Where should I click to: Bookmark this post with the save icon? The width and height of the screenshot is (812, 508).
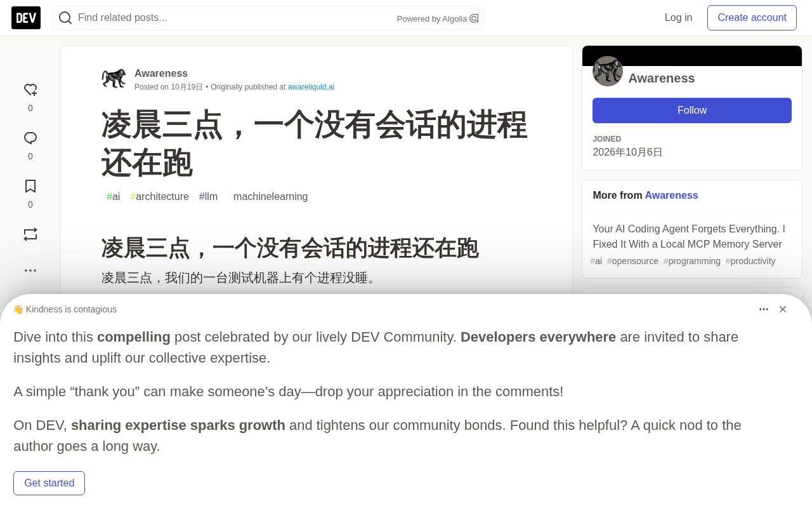click(30, 187)
